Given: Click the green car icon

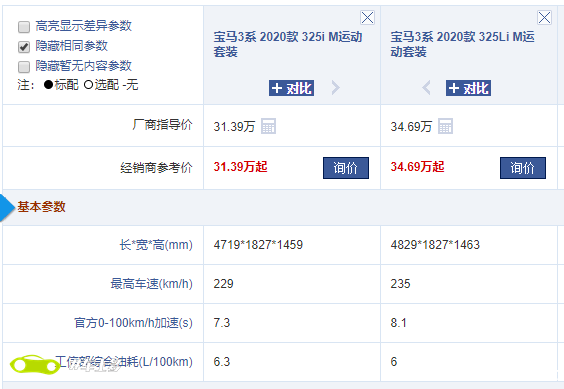Looking at the screenshot, I should point(35,365).
